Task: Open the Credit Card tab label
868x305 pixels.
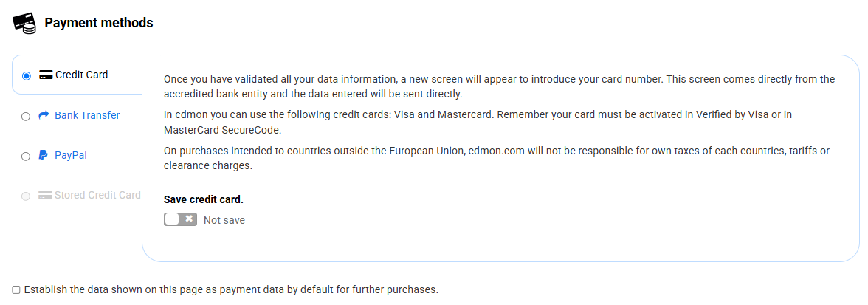Action: point(81,75)
